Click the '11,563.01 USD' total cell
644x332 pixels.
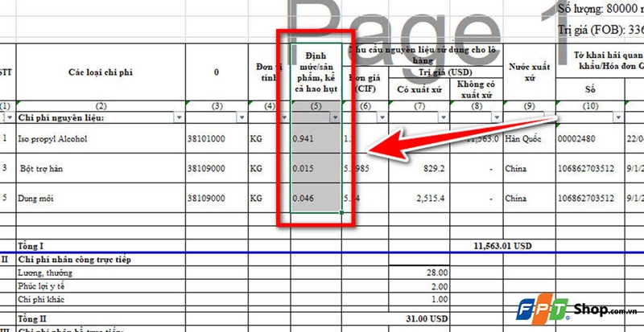coord(502,246)
